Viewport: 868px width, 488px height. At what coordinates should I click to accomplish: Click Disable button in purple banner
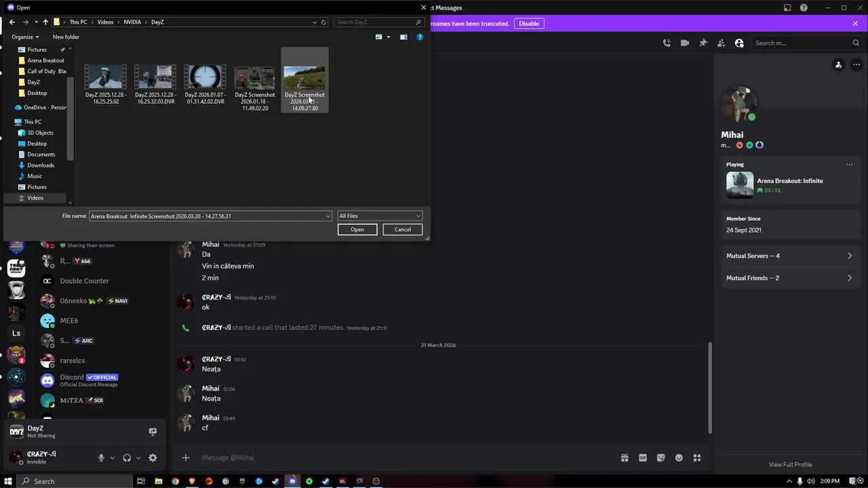pyautogui.click(x=529, y=24)
